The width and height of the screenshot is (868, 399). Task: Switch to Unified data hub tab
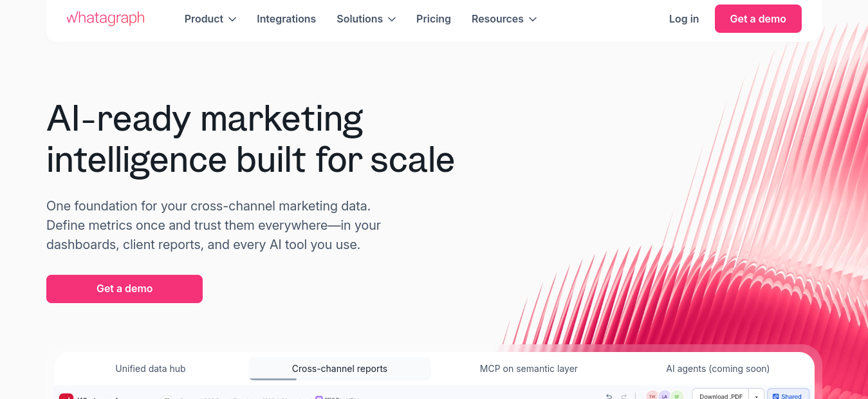pos(151,369)
